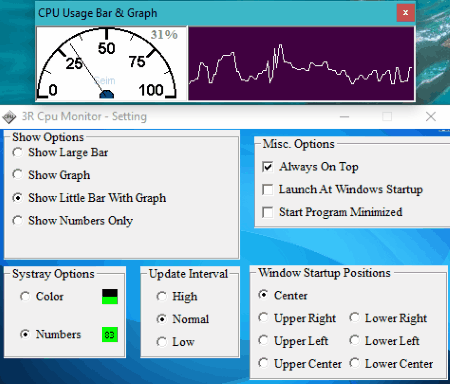Click the blue gauge needle hub
Screen dimensions: 450x384
pyautogui.click(x=107, y=94)
